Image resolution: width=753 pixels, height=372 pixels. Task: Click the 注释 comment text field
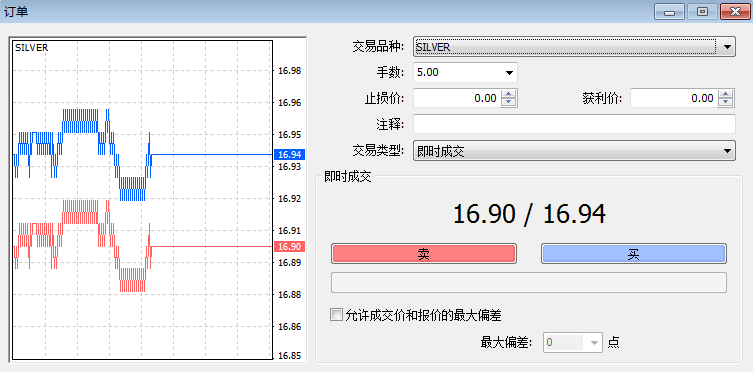tap(574, 124)
